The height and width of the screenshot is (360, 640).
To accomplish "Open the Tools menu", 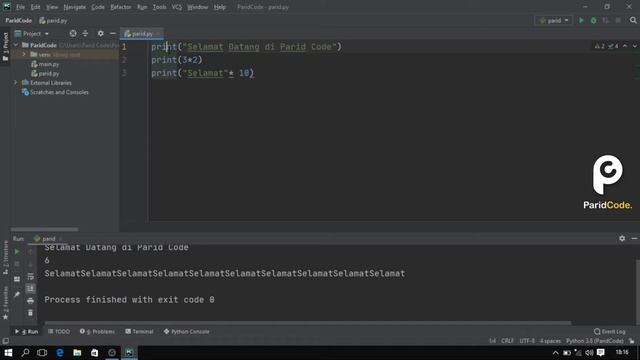I will [160, 7].
